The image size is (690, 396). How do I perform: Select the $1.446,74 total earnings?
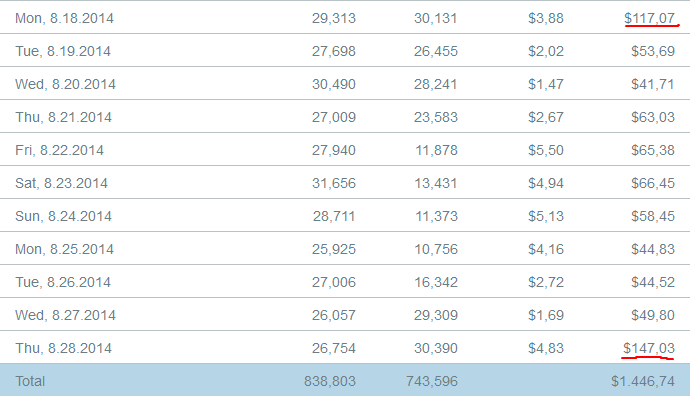643,381
